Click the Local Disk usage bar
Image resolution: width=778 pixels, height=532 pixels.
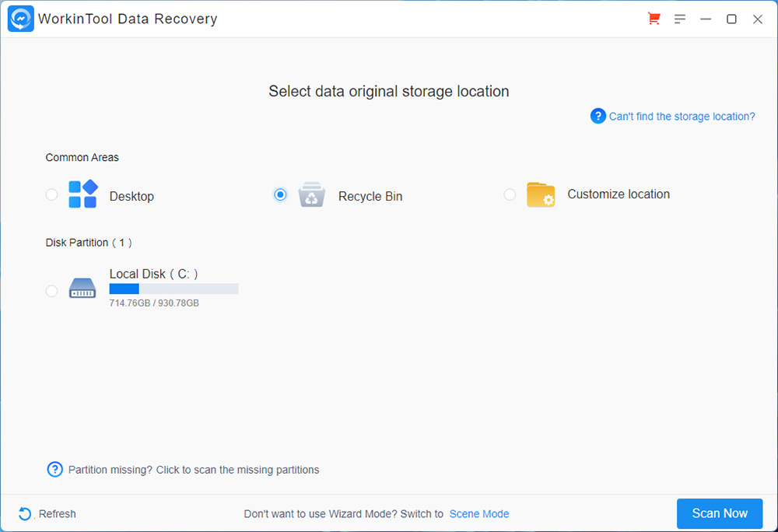(173, 289)
